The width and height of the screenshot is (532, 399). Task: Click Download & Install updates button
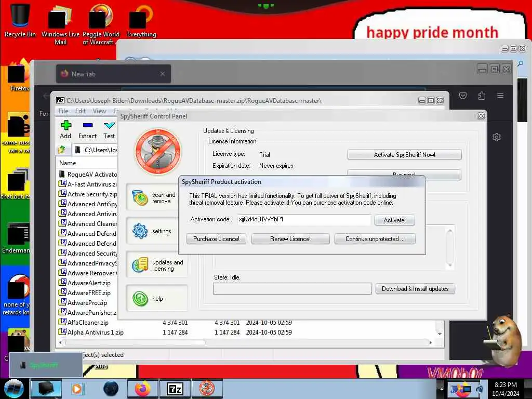[x=415, y=289]
